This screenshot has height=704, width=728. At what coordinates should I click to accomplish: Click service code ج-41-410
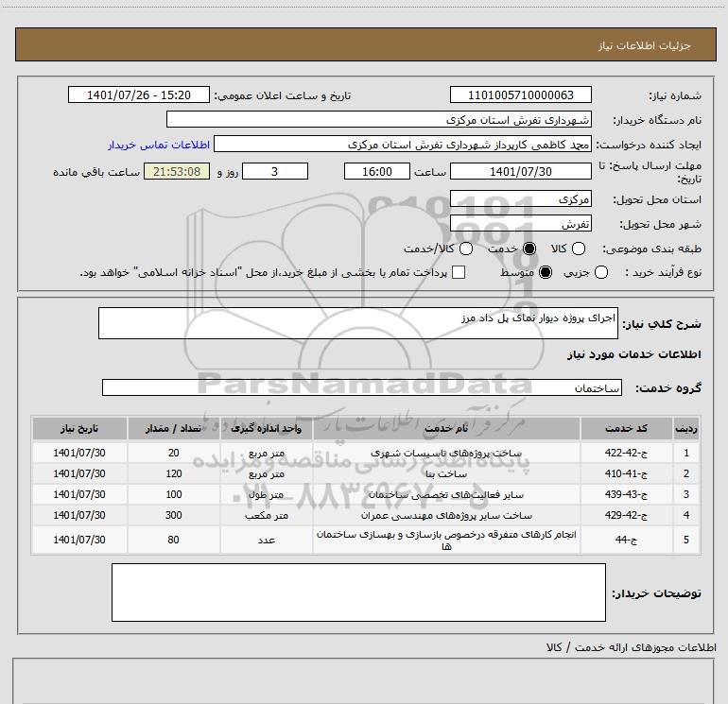626,473
